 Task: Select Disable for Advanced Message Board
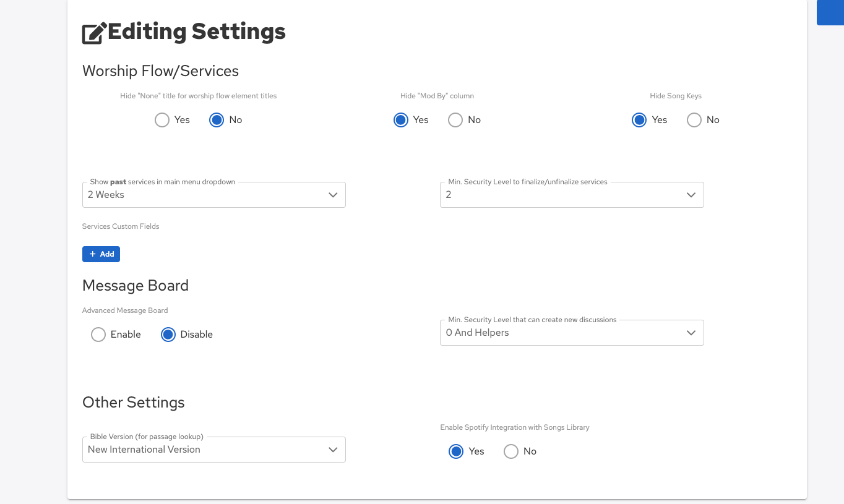(x=168, y=335)
